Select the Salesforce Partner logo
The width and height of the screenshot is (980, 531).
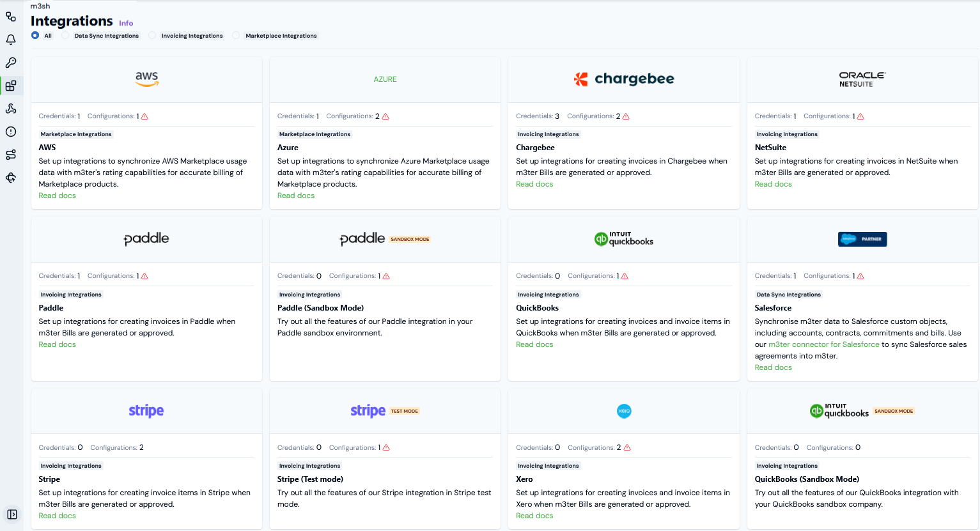point(862,239)
